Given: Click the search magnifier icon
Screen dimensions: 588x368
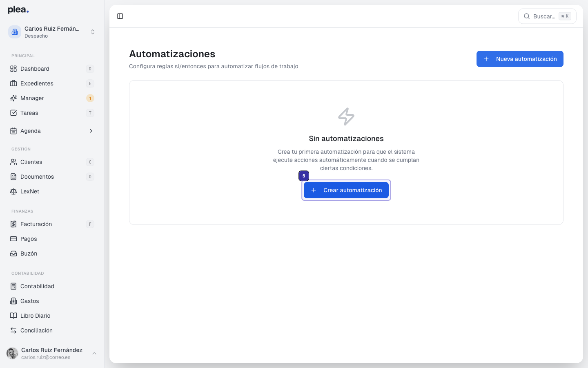Looking at the screenshot, I should click(526, 16).
